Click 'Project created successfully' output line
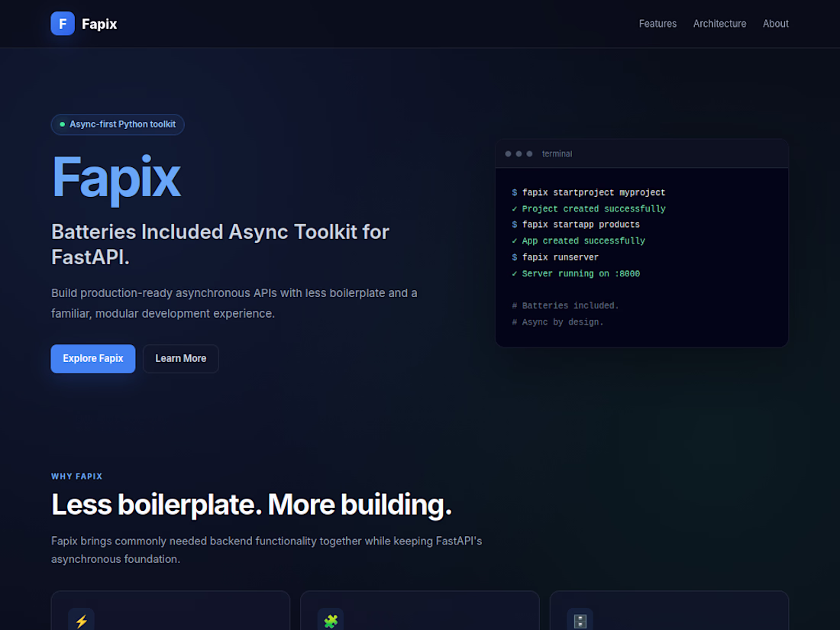The image size is (840, 630). [x=588, y=208]
